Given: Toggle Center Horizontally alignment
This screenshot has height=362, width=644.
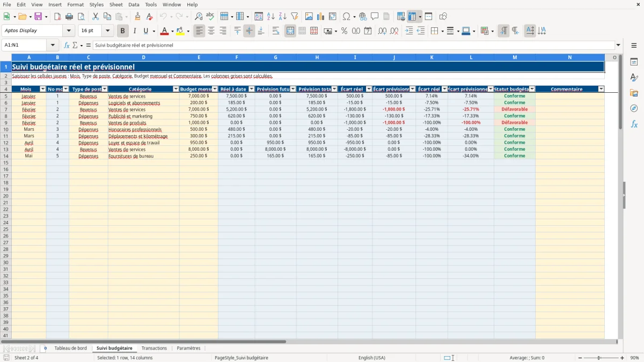Looking at the screenshot, I should pyautogui.click(x=211, y=31).
